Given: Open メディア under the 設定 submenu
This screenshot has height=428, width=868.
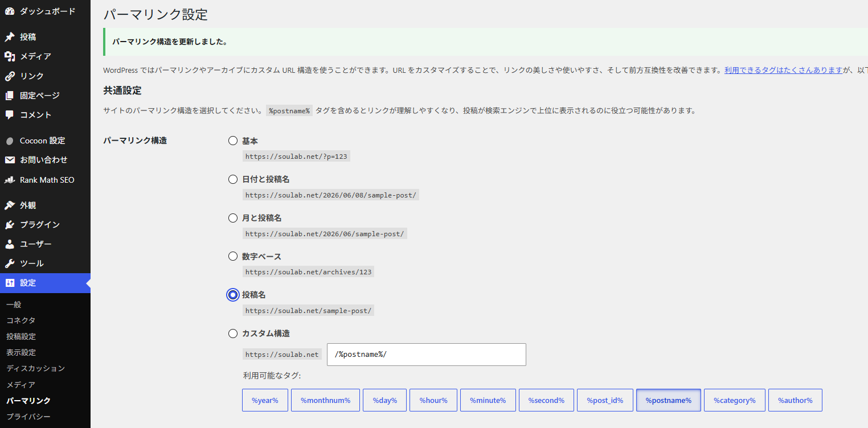Looking at the screenshot, I should tap(21, 385).
